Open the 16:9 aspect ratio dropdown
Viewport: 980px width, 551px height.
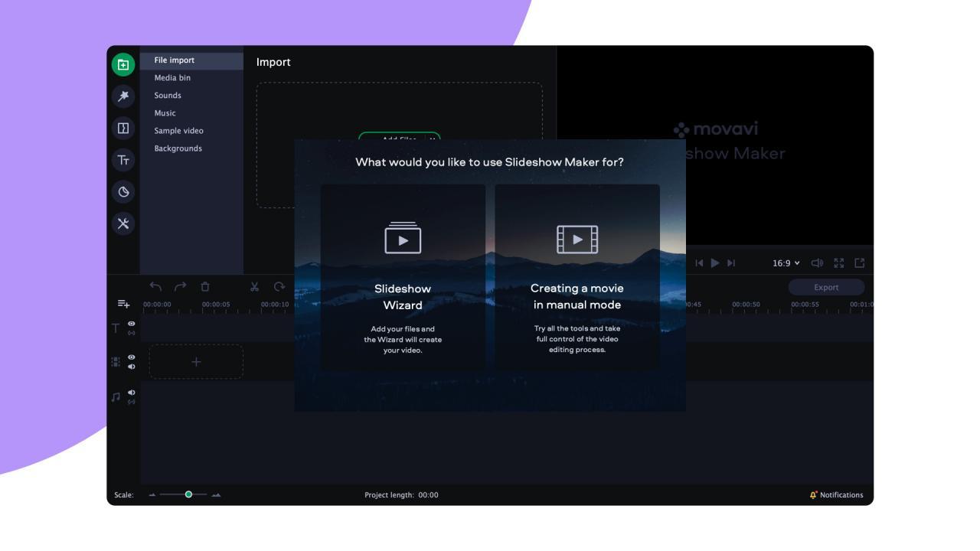[786, 262]
